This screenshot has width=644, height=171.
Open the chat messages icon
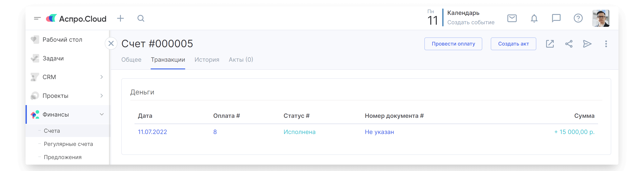556,18
